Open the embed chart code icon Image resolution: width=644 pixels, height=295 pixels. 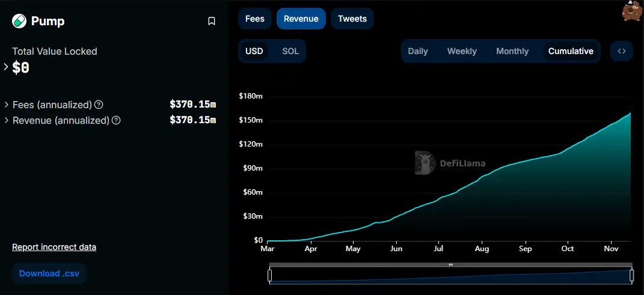[621, 51]
